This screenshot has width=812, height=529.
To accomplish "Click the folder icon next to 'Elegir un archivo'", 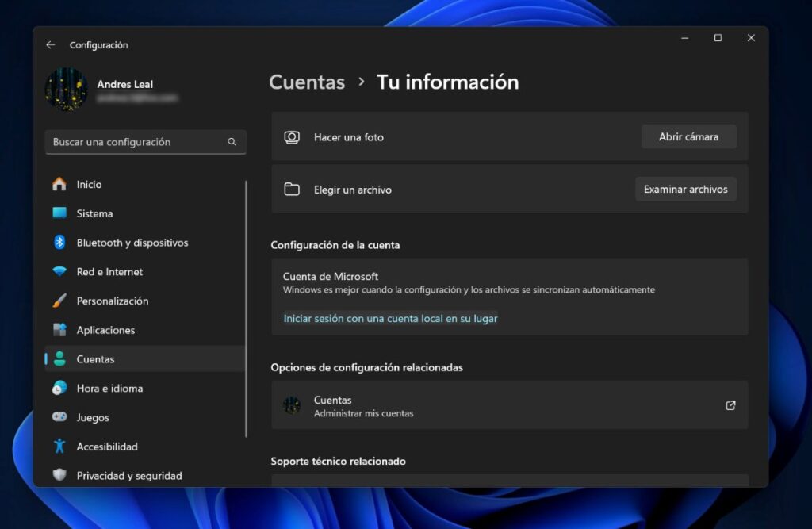I will pyautogui.click(x=293, y=189).
